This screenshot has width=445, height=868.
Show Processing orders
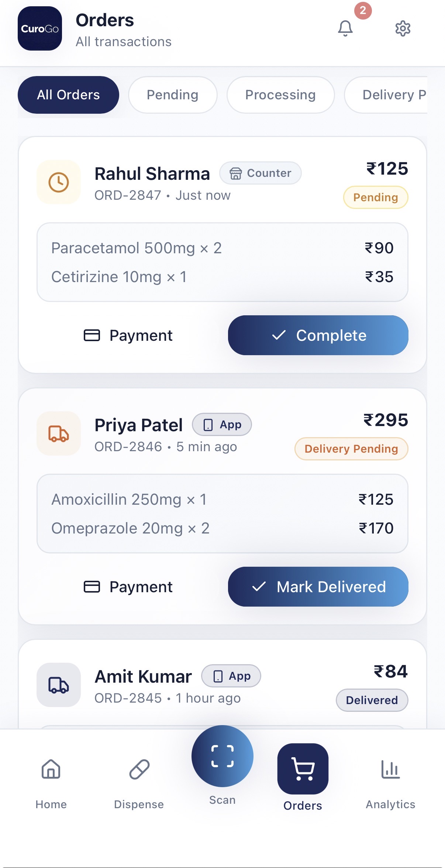280,95
